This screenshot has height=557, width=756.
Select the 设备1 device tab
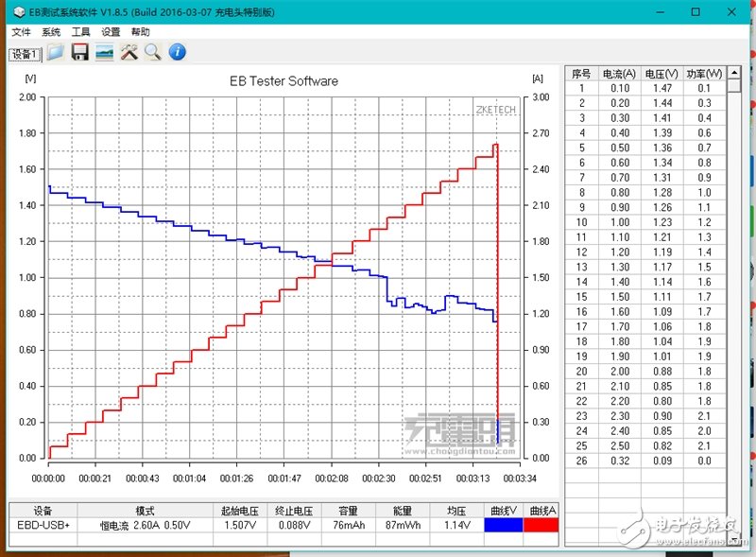point(25,54)
